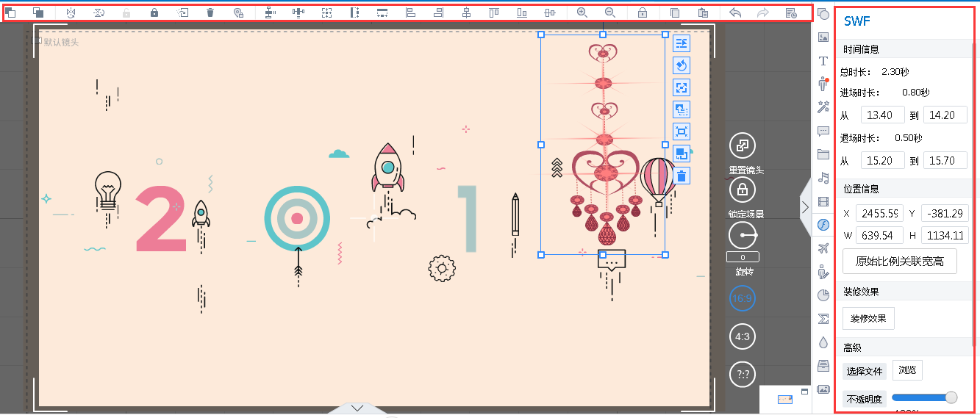Image resolution: width=980 pixels, height=418 pixels.
Task: Click trash icon beside the selected chandelier
Action: click(x=682, y=176)
